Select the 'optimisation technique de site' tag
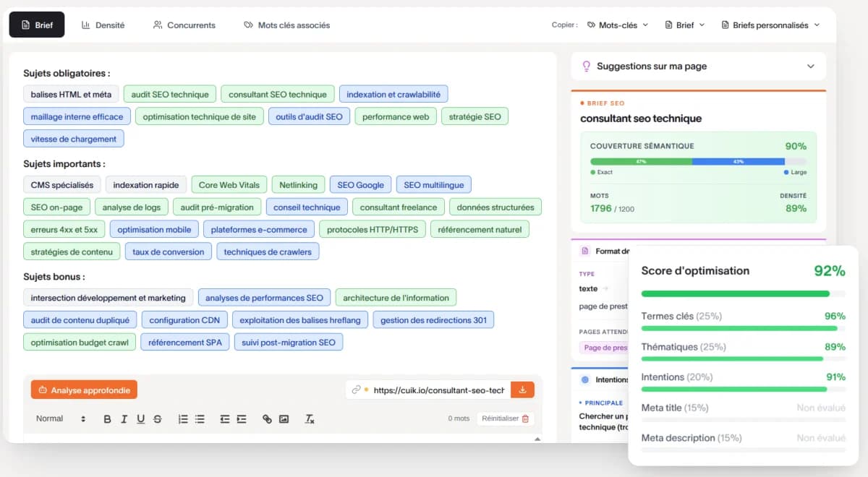Viewport: 868px width, 477px height. click(x=200, y=116)
